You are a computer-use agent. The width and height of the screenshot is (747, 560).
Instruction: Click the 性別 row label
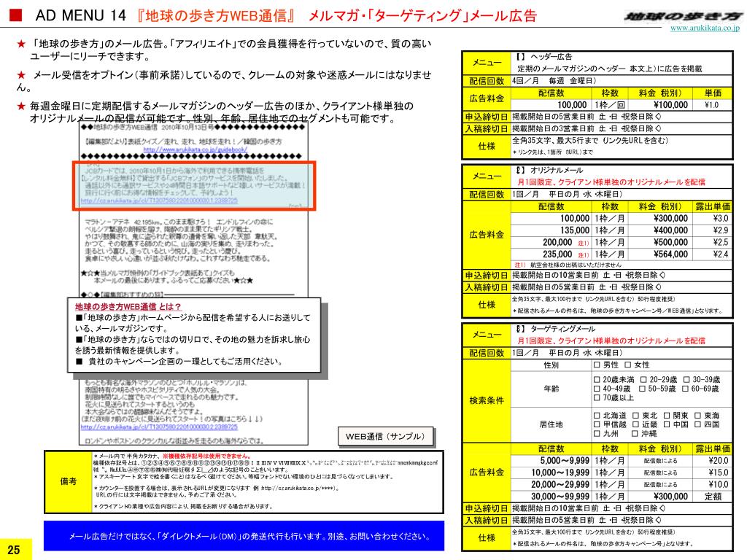click(x=551, y=365)
